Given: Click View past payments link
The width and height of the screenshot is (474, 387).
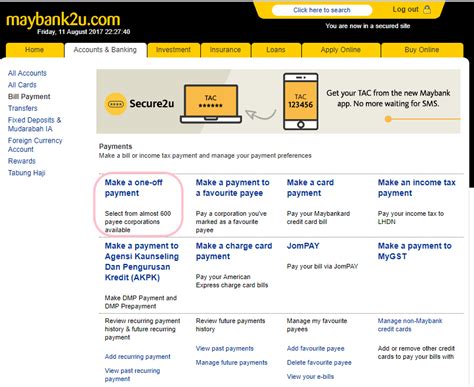Looking at the screenshot, I should pyautogui.click(x=225, y=348).
